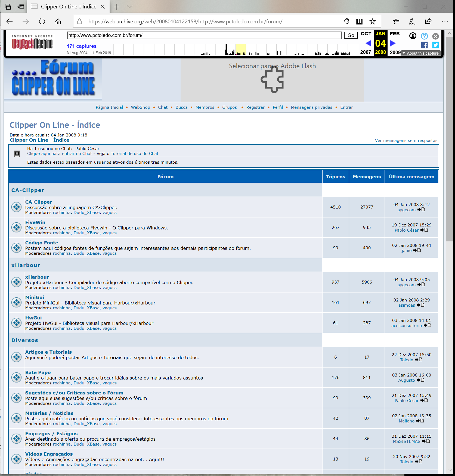View latest post icon in Bate Papo row
The width and height of the screenshot is (455, 476).
[x=421, y=380]
